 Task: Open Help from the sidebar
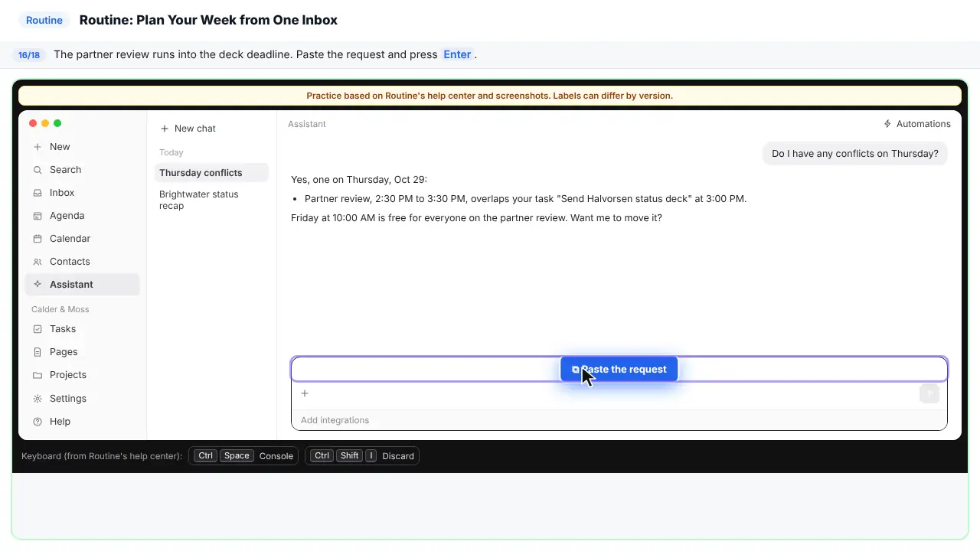tap(83, 422)
